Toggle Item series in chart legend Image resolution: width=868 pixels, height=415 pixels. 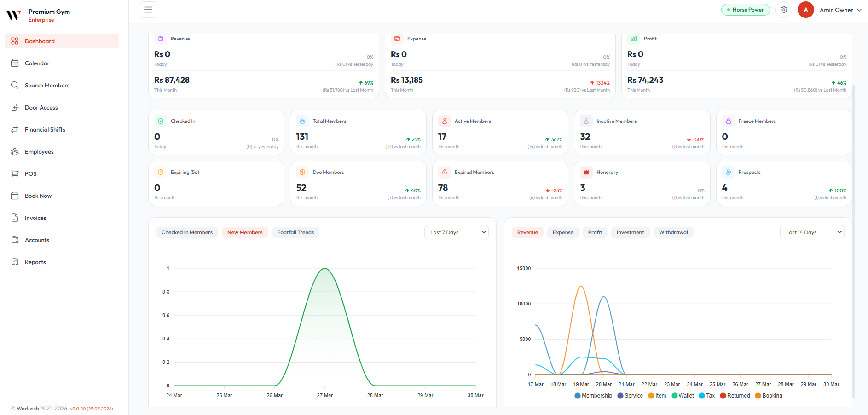pos(657,396)
